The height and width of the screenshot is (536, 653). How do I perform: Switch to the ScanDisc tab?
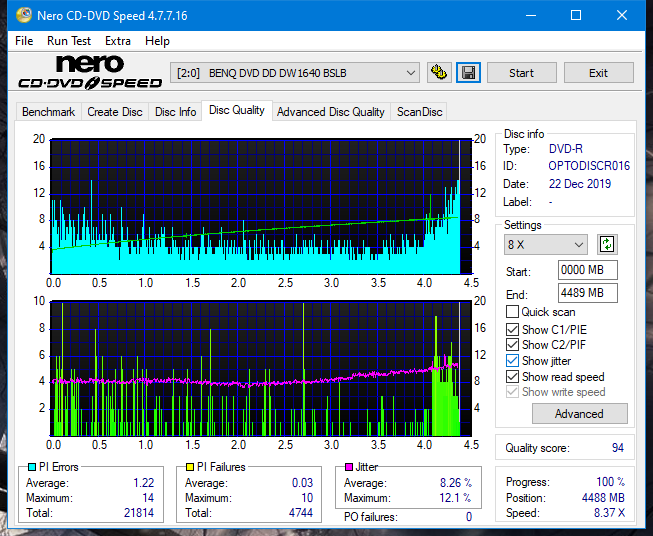click(x=419, y=112)
